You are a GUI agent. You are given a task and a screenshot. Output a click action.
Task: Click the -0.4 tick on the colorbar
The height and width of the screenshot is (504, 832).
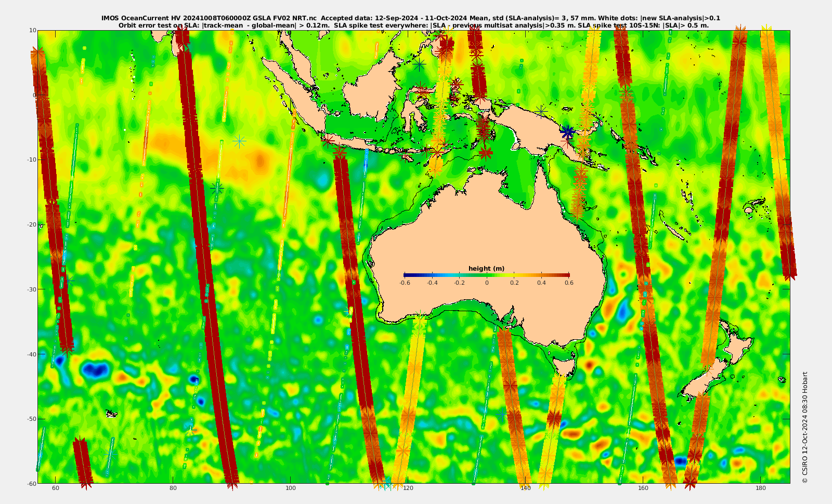click(432, 283)
